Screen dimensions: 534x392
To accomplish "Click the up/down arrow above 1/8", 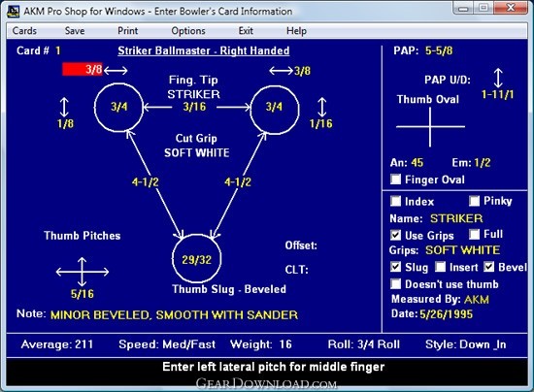I will tap(64, 107).
